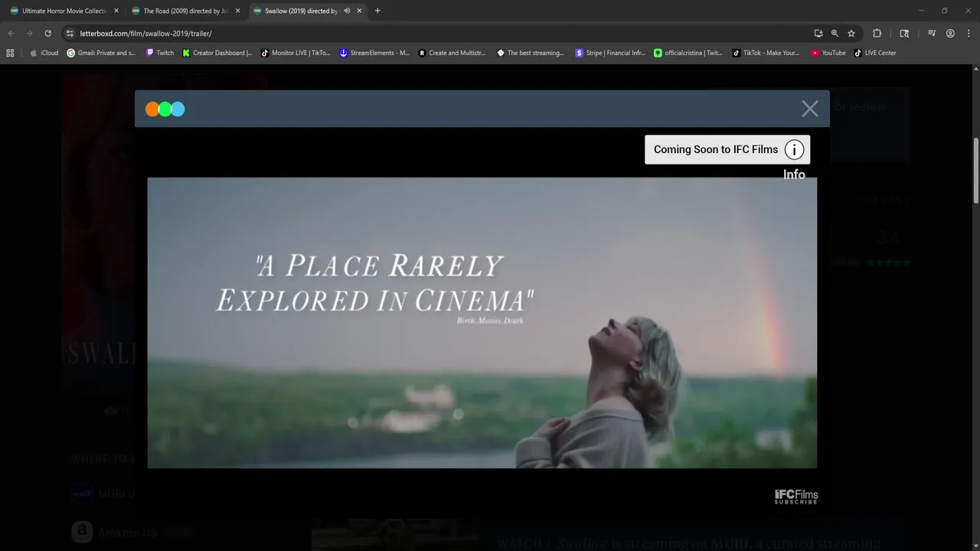The height and width of the screenshot is (551, 980).
Task: Play or pause the Swallow trailer video
Action: click(x=482, y=323)
